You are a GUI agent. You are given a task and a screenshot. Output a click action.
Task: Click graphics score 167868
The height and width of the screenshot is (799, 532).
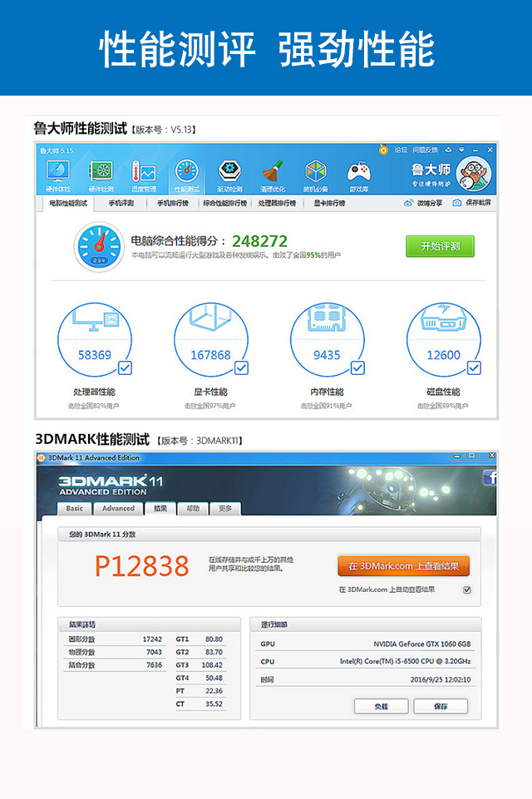coord(211,355)
